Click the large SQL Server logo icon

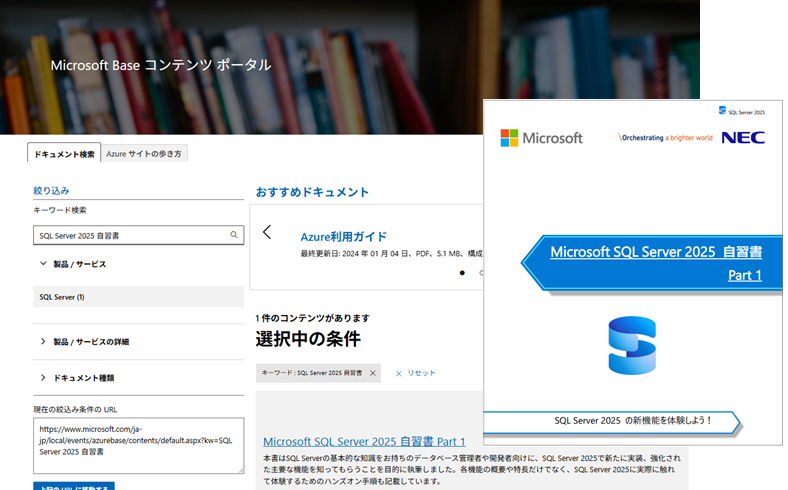click(631, 347)
